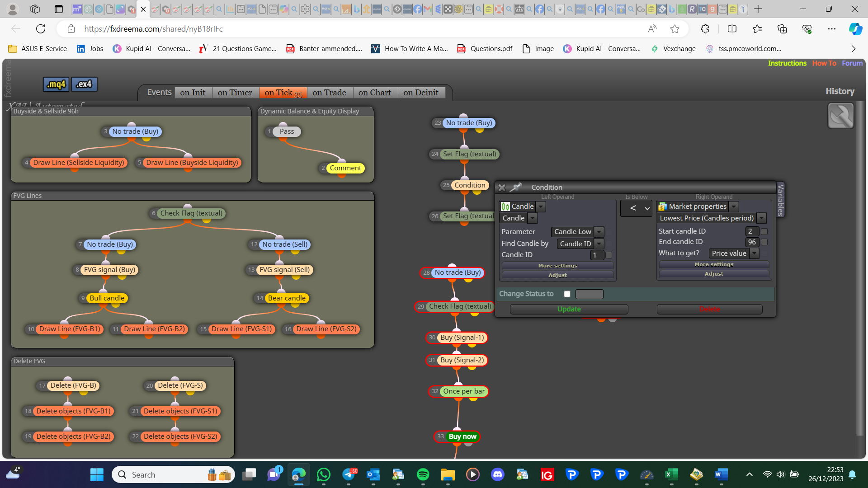Switch to the on Init events tab
Image resolution: width=868 pixels, height=488 pixels.
click(x=193, y=93)
